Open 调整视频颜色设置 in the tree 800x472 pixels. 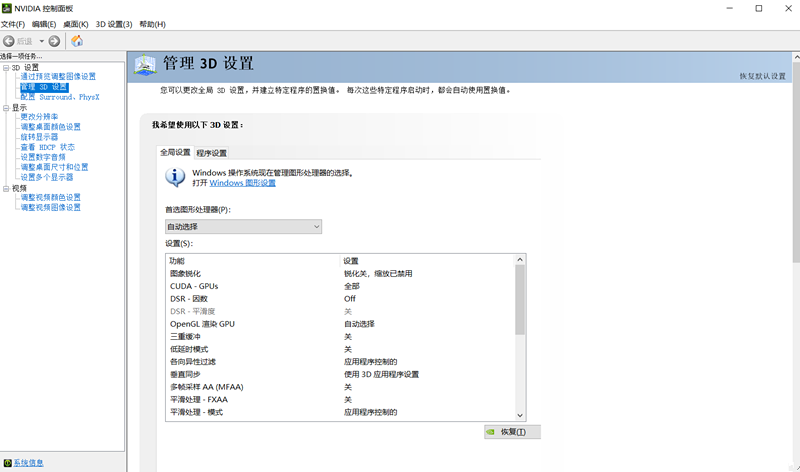tap(51, 197)
